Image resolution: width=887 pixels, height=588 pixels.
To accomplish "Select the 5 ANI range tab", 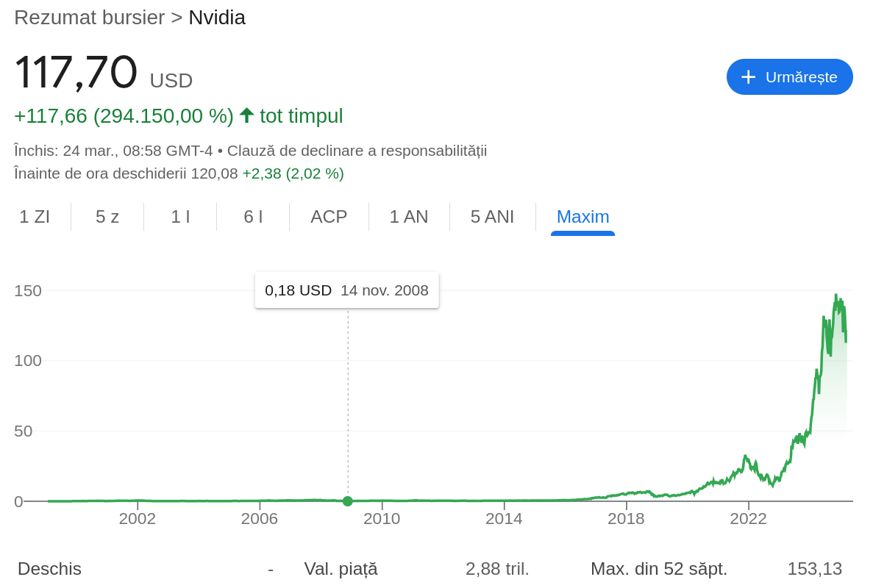I will point(492,217).
